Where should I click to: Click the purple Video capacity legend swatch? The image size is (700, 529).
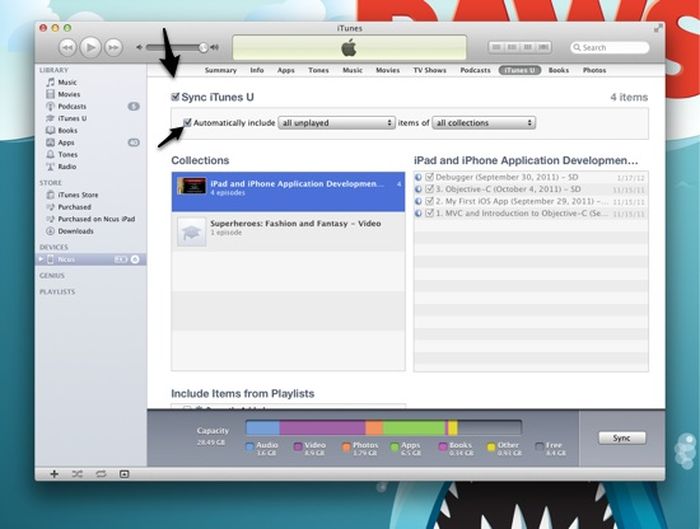click(x=298, y=446)
